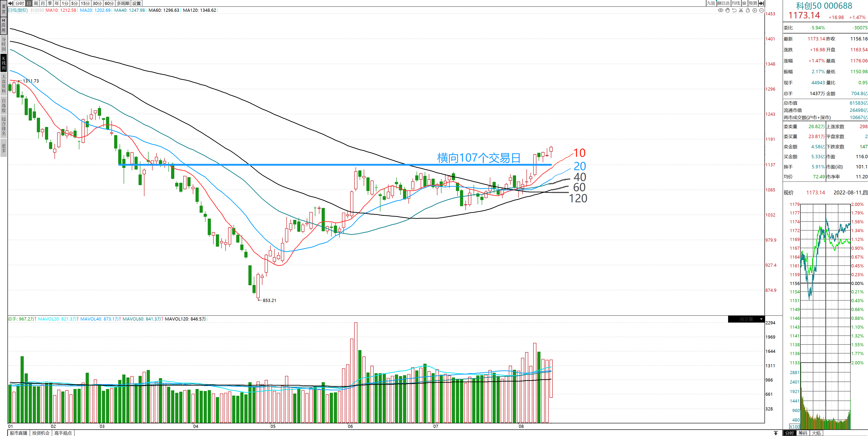Click the top-left arrow-to-bar collapse icon
This screenshot has width=868, height=436.
click(11, 3)
